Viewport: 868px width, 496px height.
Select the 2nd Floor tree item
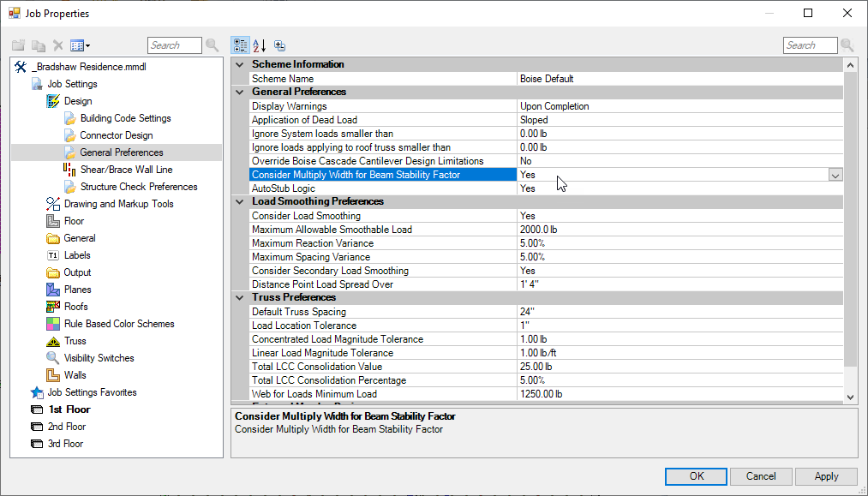[x=66, y=427]
